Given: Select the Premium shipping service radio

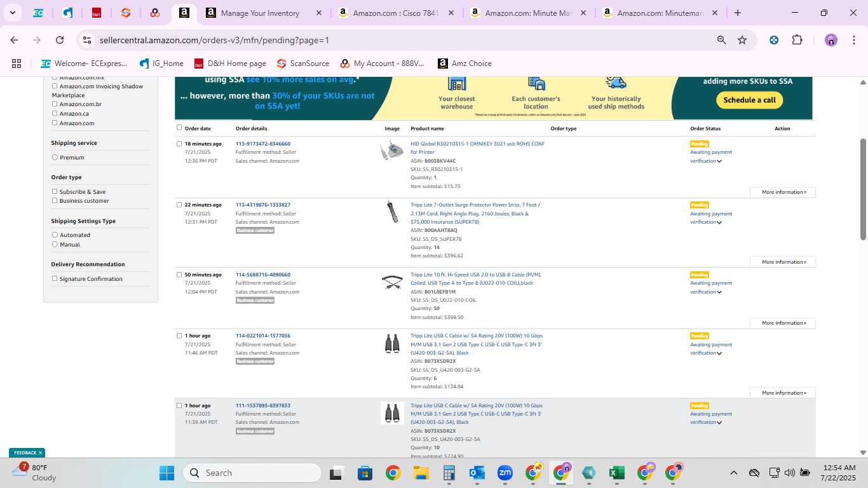Looking at the screenshot, I should click(55, 157).
